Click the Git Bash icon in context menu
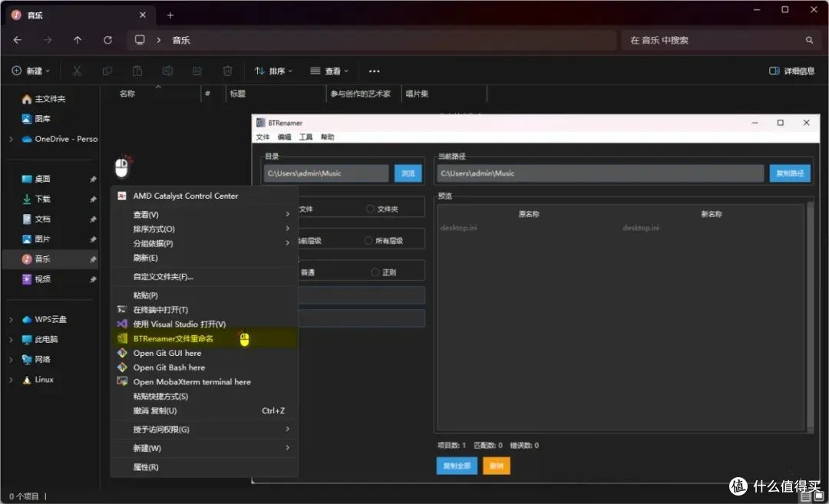The image size is (829, 504). click(x=122, y=367)
